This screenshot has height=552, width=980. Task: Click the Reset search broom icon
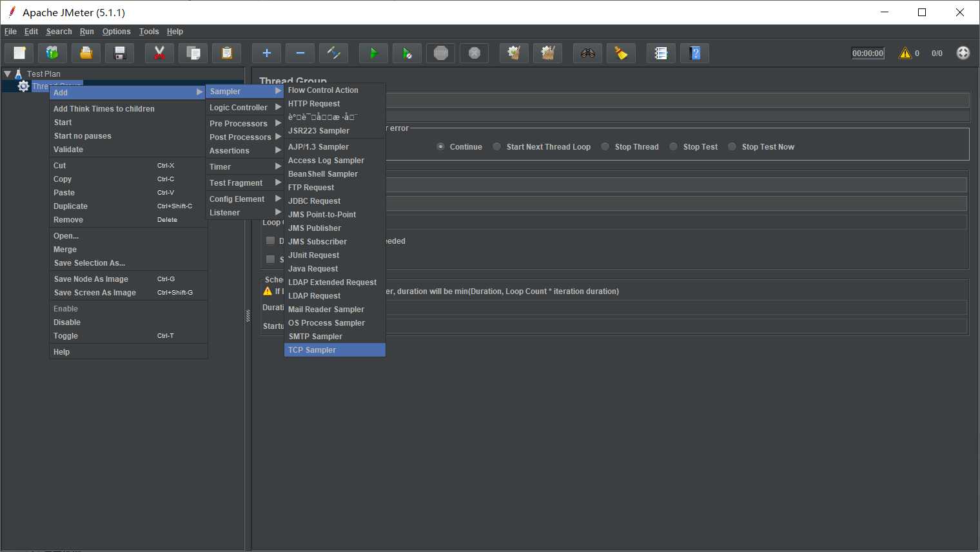(622, 53)
